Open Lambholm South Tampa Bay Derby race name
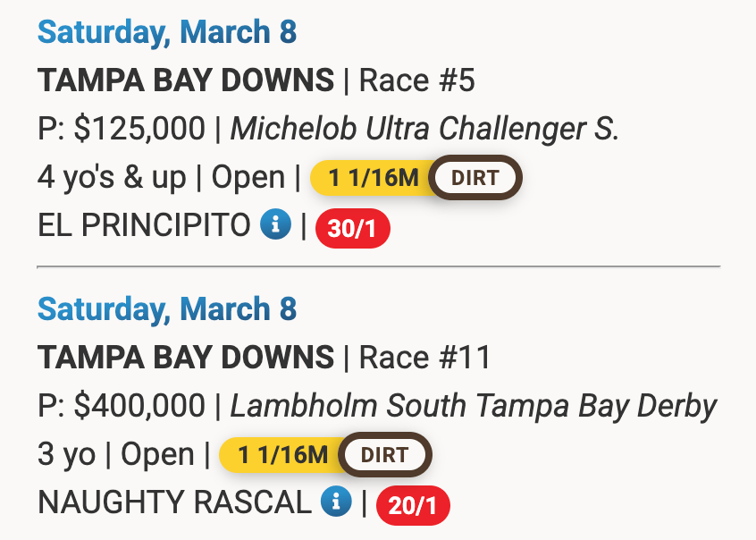The image size is (756, 540). coord(474,407)
